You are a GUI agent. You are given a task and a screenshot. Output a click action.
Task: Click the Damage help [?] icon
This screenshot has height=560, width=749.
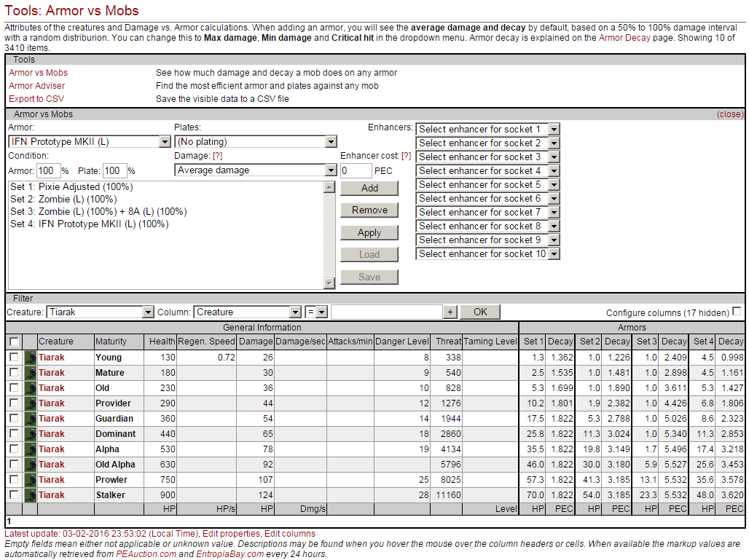coord(216,156)
